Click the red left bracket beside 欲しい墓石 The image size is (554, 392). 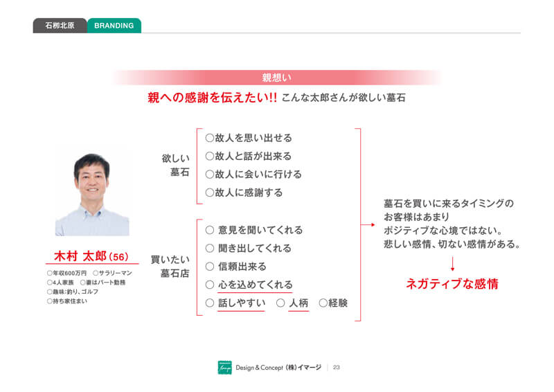pyautogui.click(x=198, y=166)
